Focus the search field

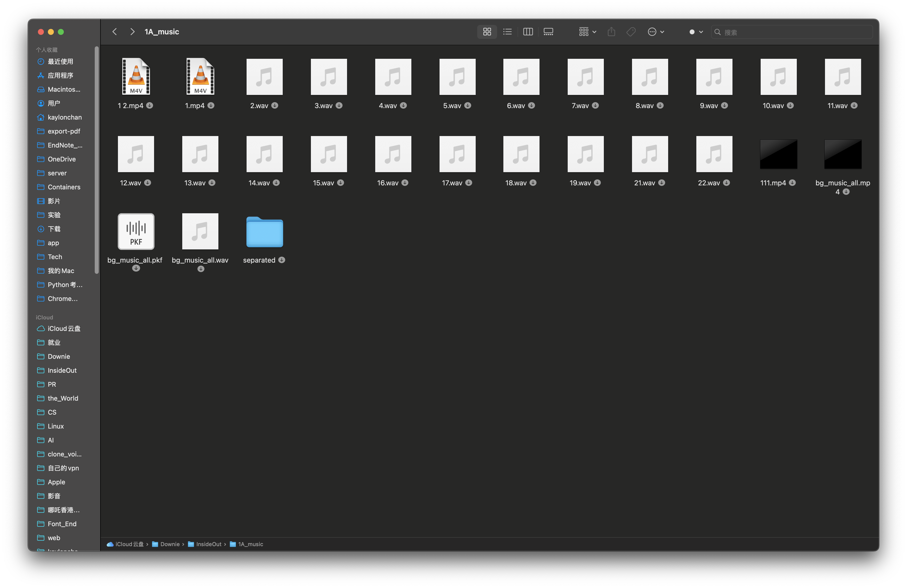click(792, 32)
